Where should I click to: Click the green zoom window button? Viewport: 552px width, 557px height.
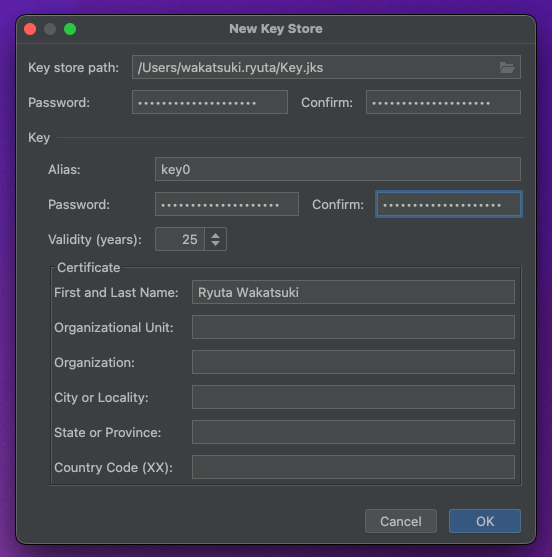pyautogui.click(x=70, y=29)
